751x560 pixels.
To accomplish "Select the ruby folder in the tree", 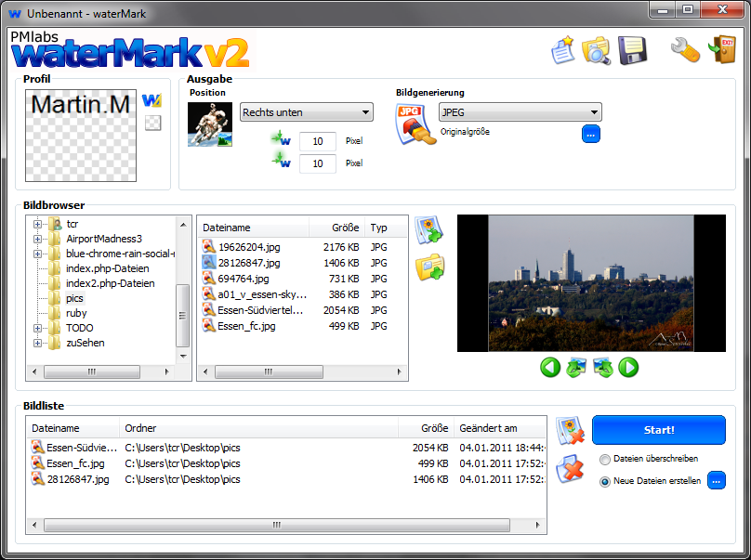I will (76, 313).
